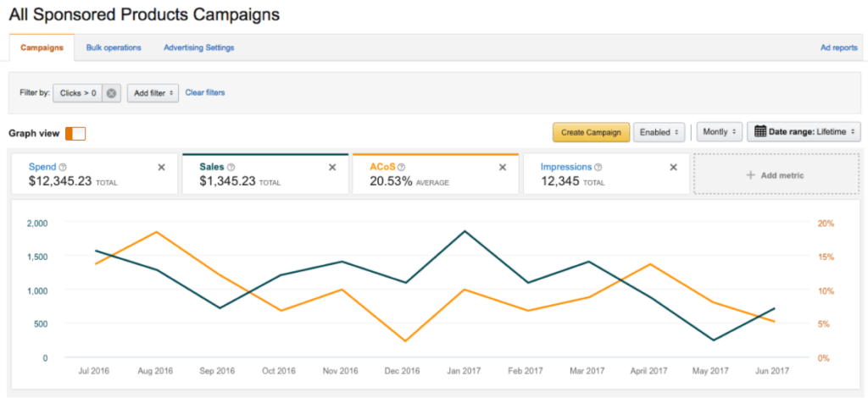Toggle the Graph view switch

(75, 133)
